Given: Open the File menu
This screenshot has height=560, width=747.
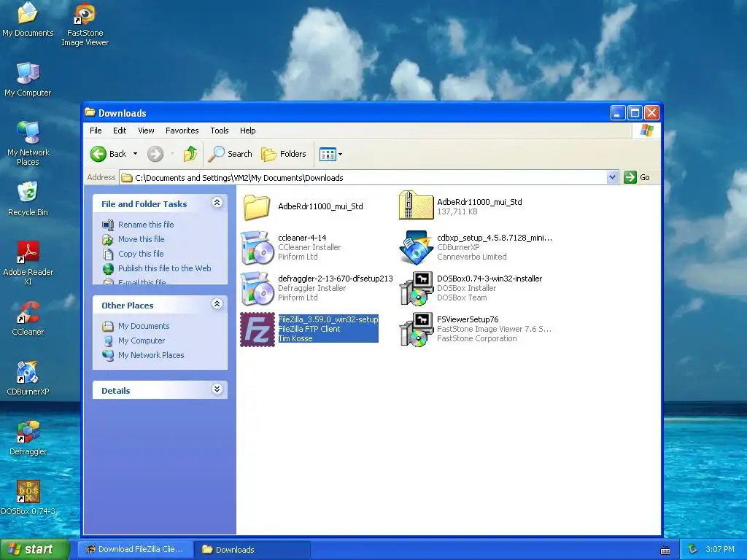Looking at the screenshot, I should [96, 131].
